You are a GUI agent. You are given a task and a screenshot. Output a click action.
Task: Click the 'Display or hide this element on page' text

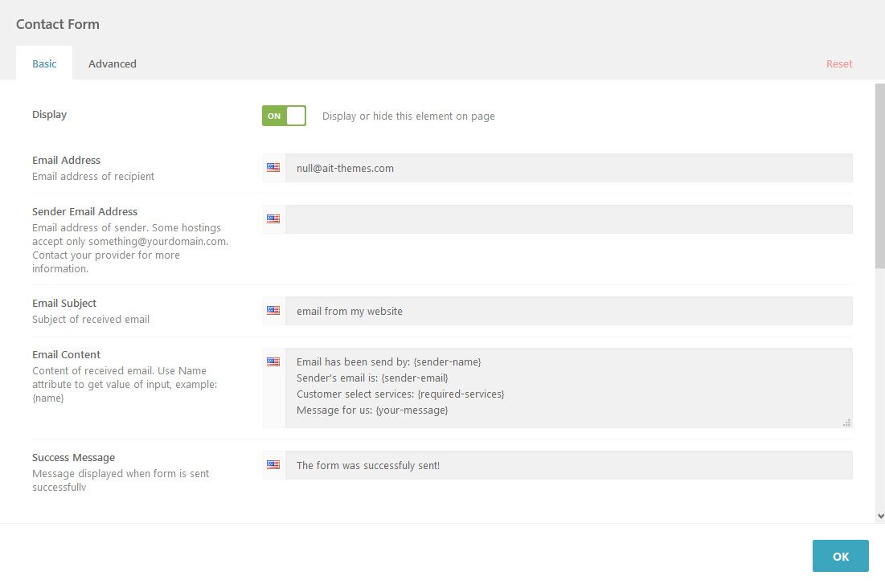(x=408, y=116)
